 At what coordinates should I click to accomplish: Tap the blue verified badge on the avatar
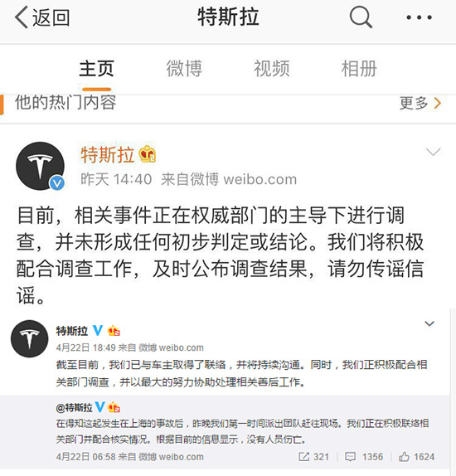tap(56, 183)
